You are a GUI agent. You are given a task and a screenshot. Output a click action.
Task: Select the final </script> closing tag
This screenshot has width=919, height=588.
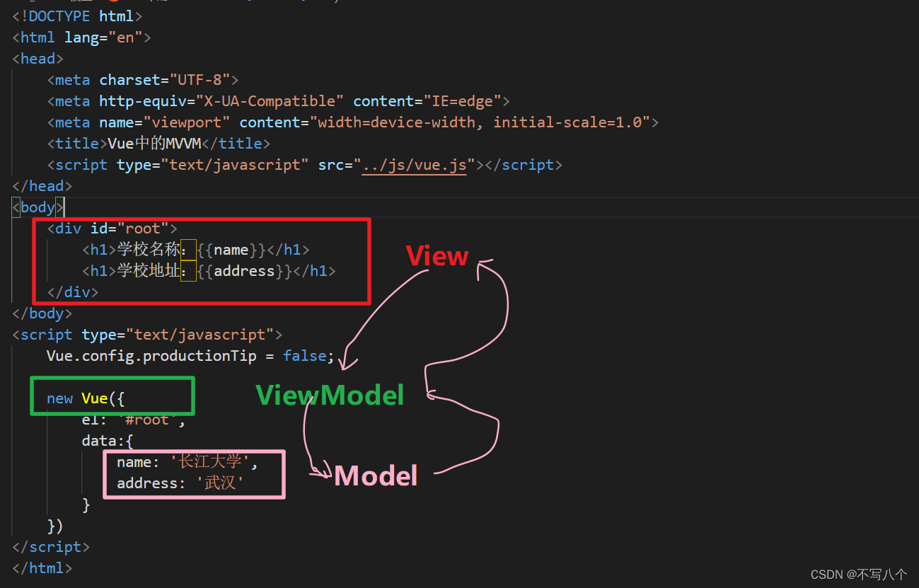tap(51, 547)
